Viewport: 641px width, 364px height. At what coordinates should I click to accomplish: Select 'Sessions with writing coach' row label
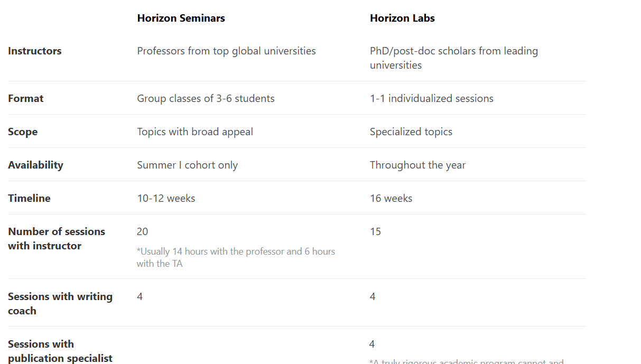[60, 304]
